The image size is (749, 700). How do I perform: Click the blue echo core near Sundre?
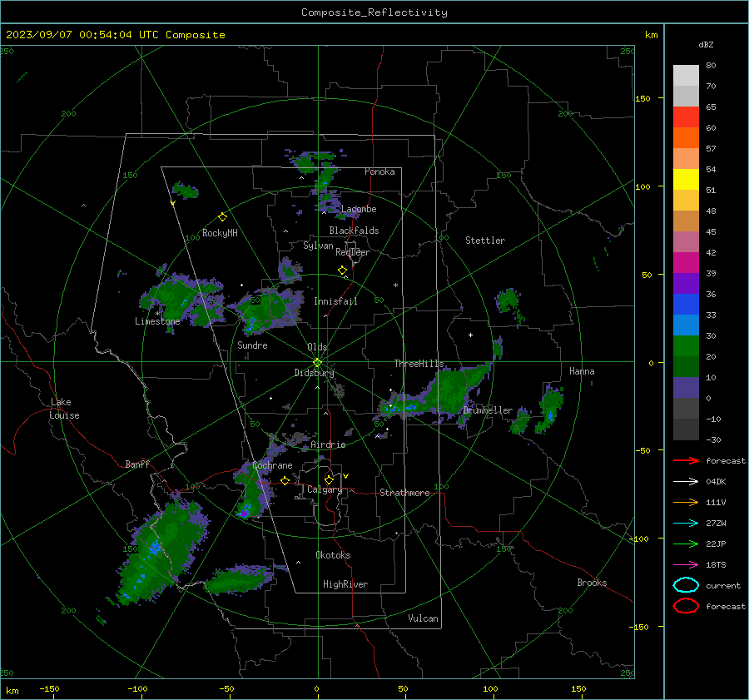coord(250,325)
